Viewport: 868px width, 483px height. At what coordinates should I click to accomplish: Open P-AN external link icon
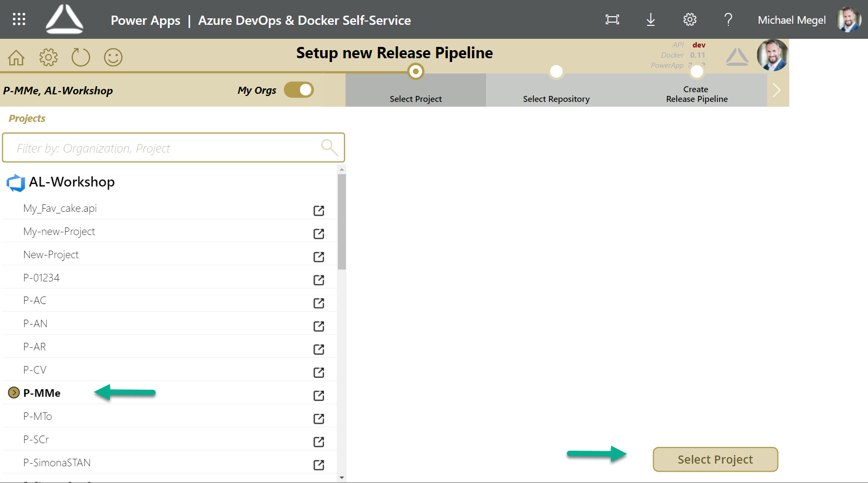tap(319, 326)
